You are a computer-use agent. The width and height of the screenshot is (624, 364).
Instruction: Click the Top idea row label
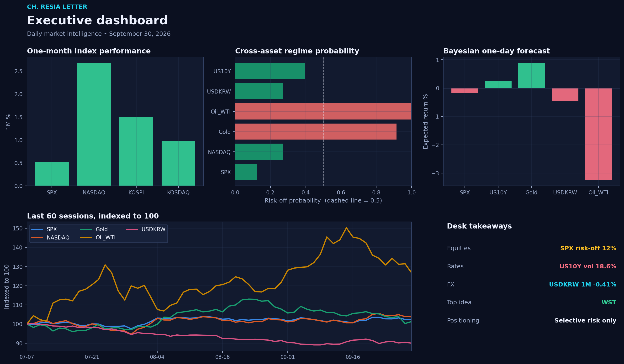459,302
